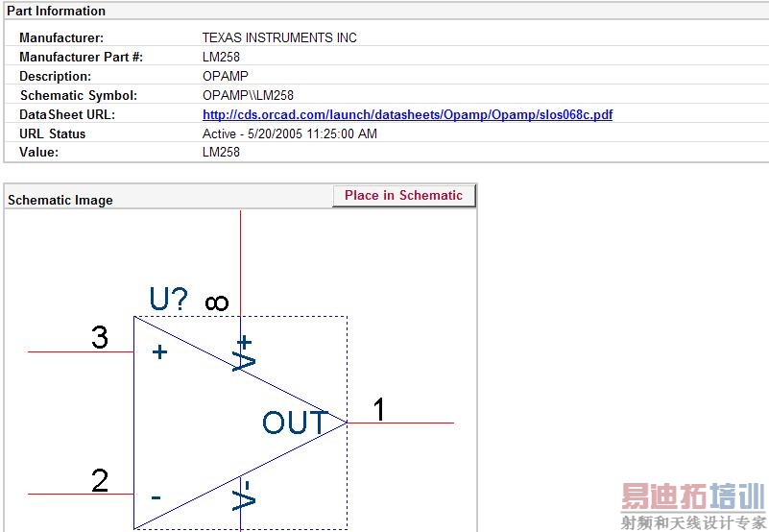Click the Description: label

click(55, 76)
